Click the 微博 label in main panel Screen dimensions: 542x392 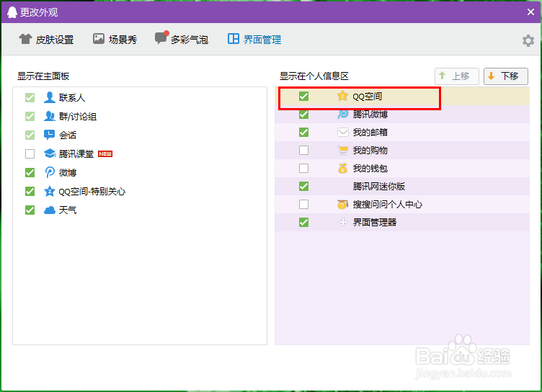(68, 172)
